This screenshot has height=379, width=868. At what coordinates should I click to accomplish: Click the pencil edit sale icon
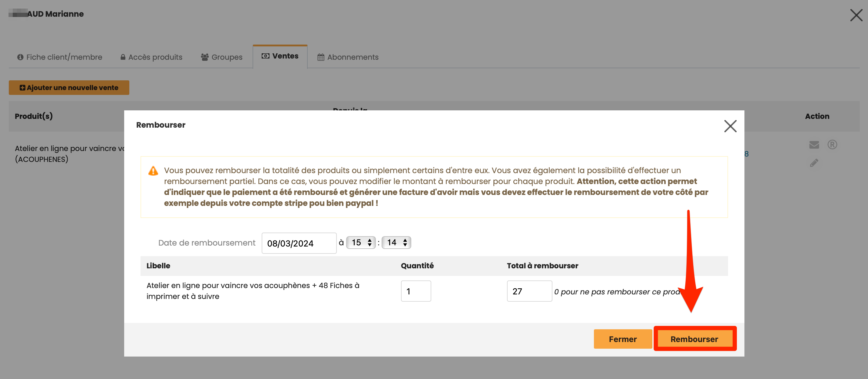814,163
